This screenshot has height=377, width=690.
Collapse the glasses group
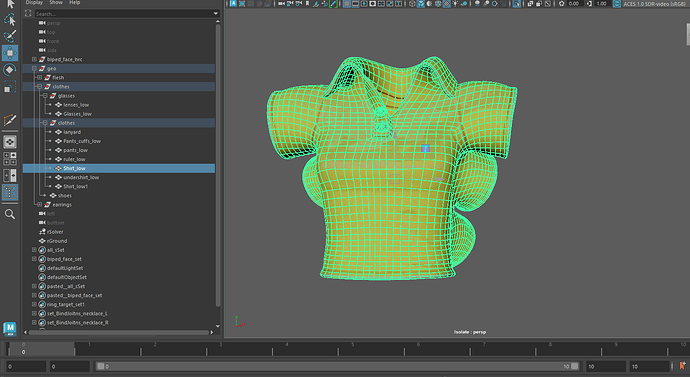click(45, 95)
